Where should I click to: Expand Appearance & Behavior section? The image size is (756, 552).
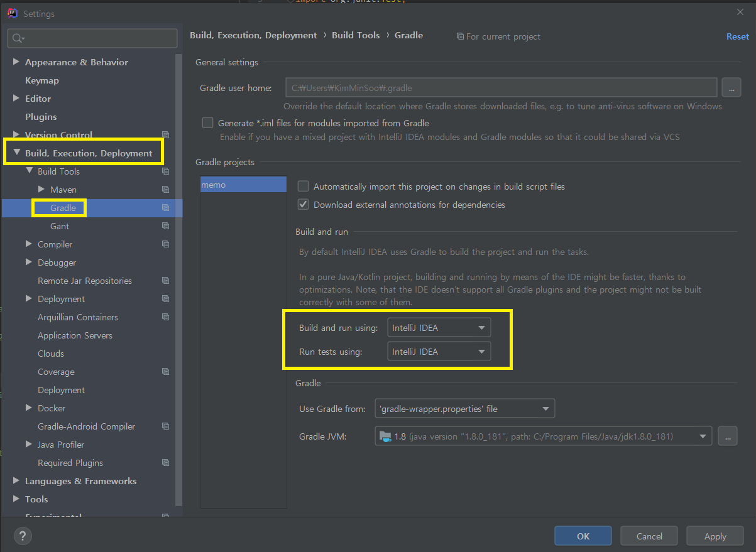16,62
